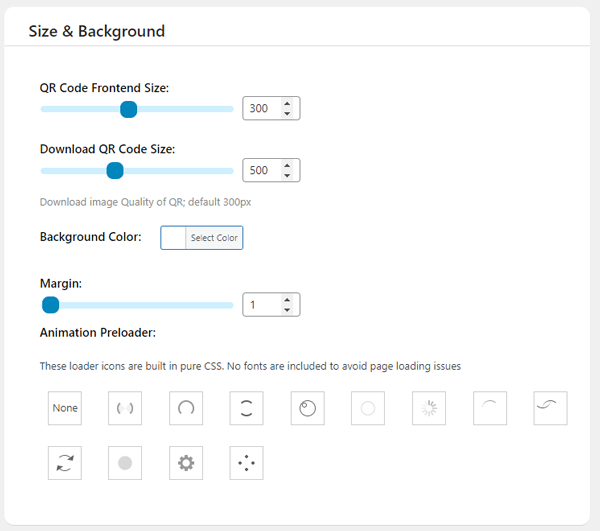Choose the gear preloader icon

coord(186,463)
